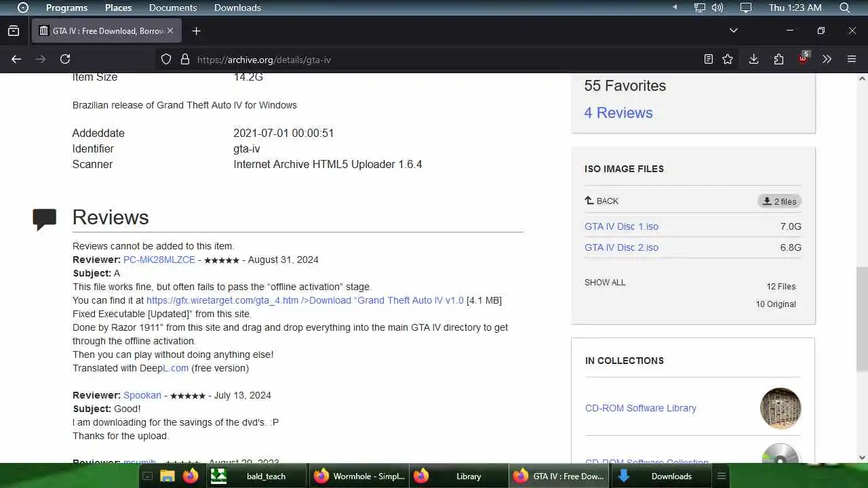Select the 10 Original count
Screen dimensions: 868x488
click(x=776, y=304)
